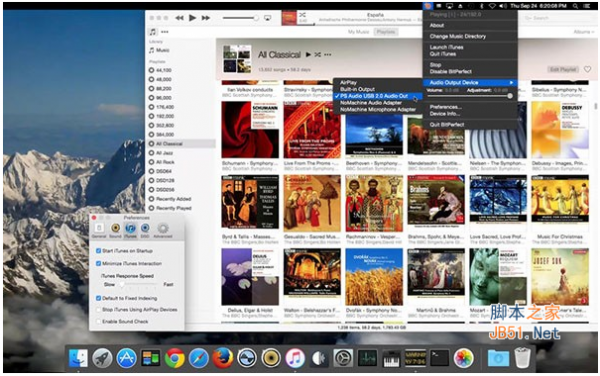Adjust the iTunes toolbar volume slider
The image size is (600, 376).
(x=240, y=18)
